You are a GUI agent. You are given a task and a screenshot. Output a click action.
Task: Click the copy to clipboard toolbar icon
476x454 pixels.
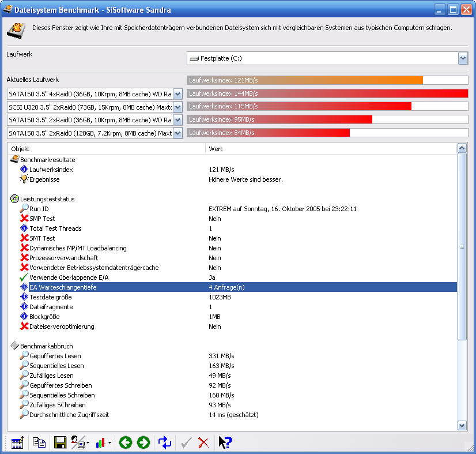(39, 442)
